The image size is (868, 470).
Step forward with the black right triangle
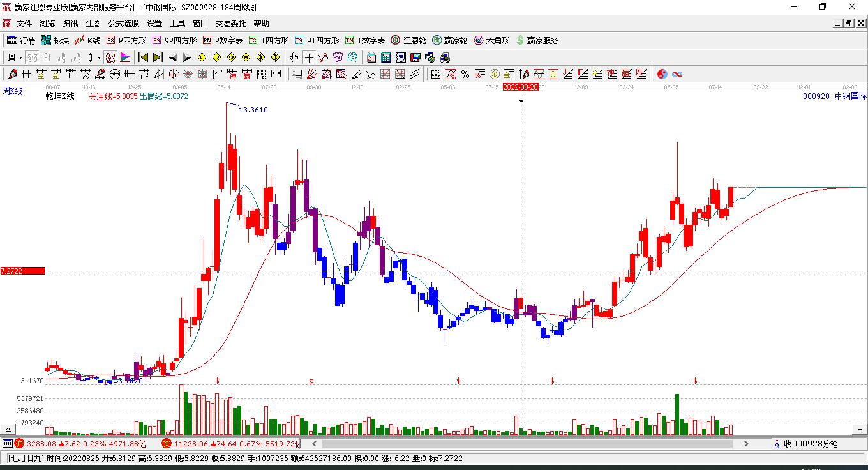tap(187, 57)
